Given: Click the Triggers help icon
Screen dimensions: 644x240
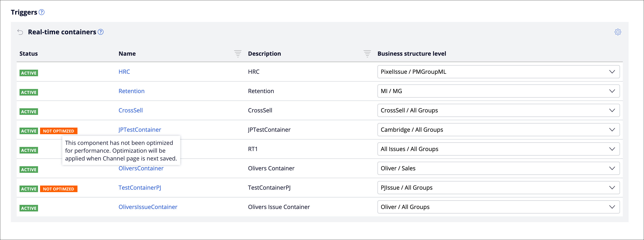Looking at the screenshot, I should point(42,12).
